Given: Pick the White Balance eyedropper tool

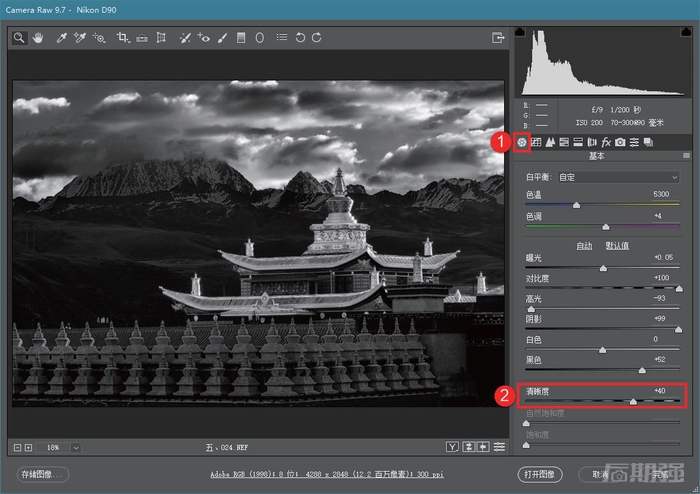Looking at the screenshot, I should tap(61, 38).
